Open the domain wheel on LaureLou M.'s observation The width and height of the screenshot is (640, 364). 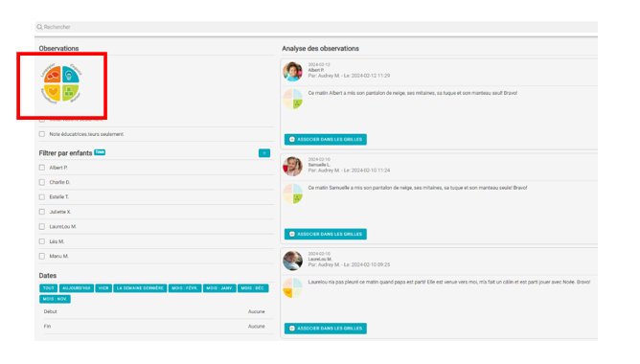point(293,287)
